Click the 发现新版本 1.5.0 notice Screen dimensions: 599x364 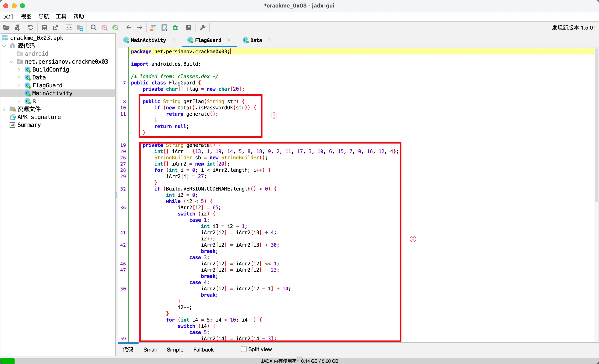pyautogui.click(x=573, y=28)
